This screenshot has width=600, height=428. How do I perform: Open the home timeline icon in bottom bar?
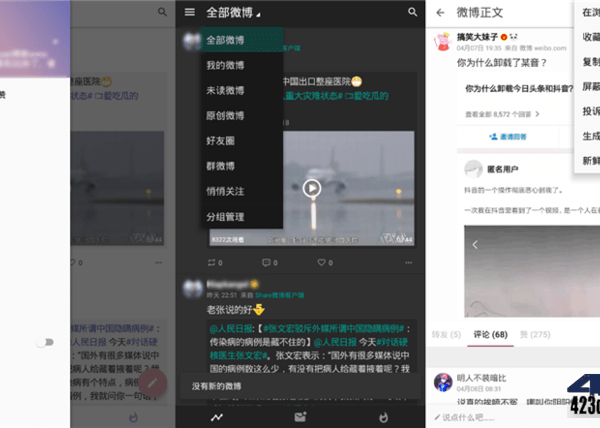pyautogui.click(x=217, y=416)
